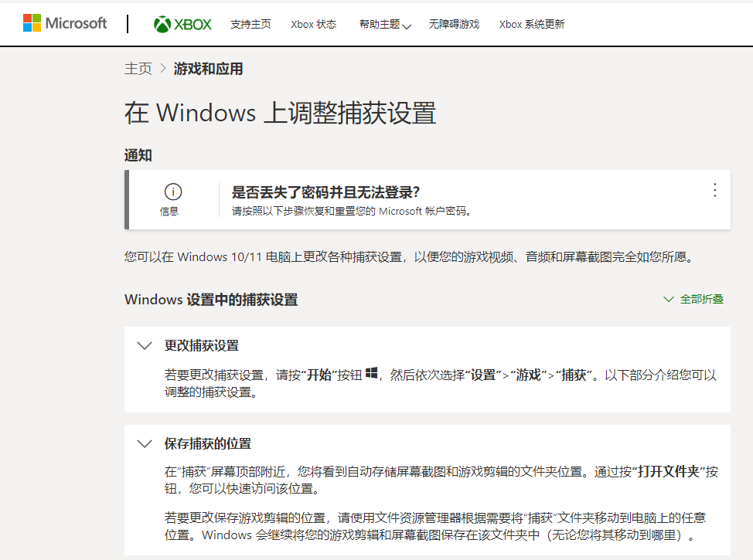Collapse the 保存捕获的位置 section chevron
753x560 pixels.
coord(145,443)
